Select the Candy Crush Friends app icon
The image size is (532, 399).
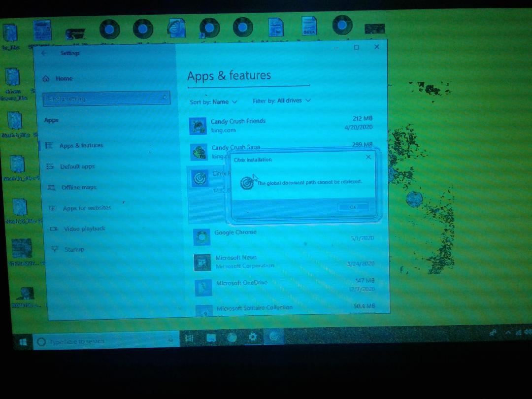(x=198, y=126)
